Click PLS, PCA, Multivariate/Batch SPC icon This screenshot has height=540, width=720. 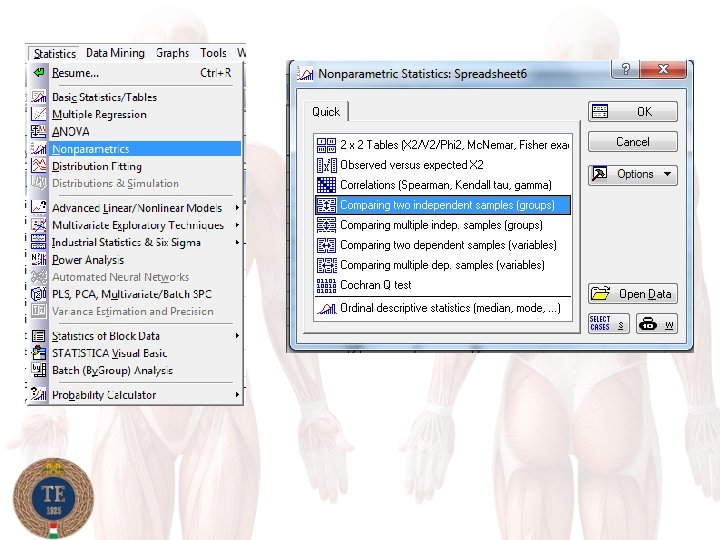(x=39, y=294)
